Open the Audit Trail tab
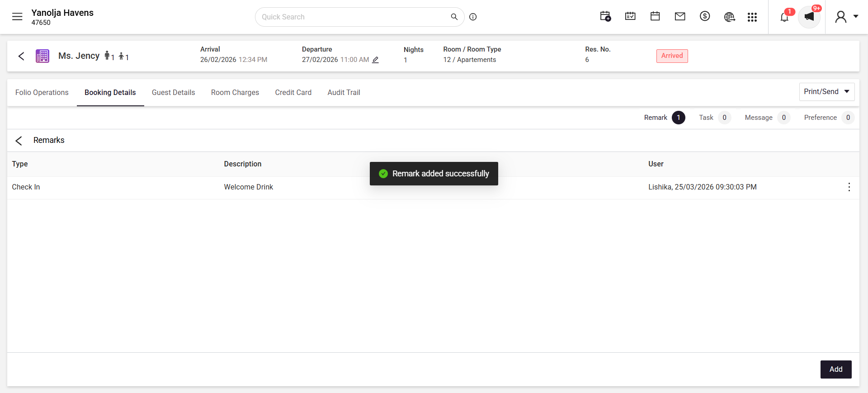Viewport: 868px width, 393px height. tap(344, 92)
